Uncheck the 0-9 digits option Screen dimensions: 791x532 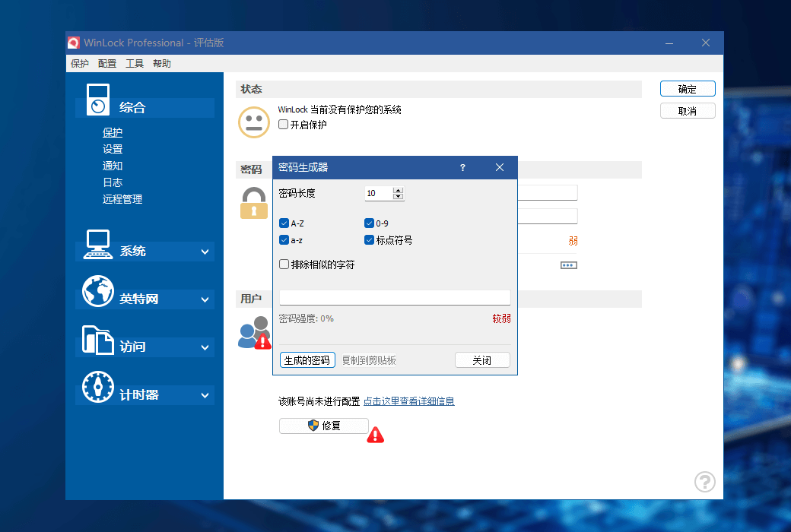370,223
